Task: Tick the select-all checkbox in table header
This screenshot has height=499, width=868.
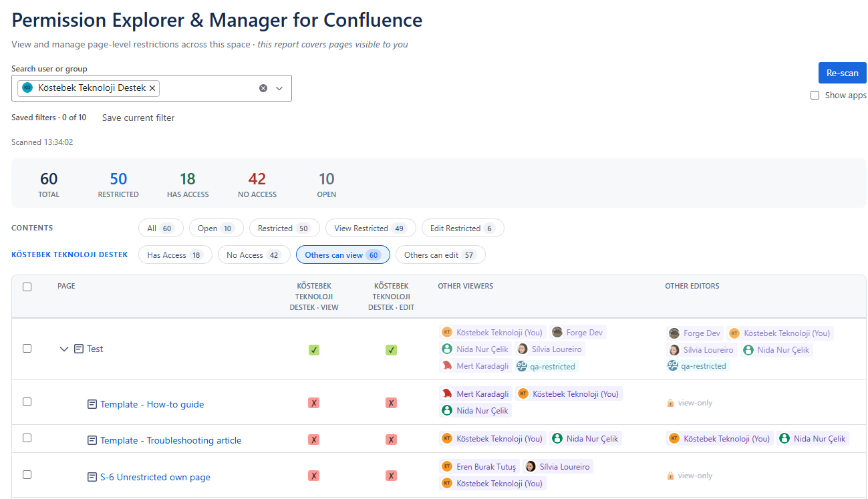Action: point(27,287)
